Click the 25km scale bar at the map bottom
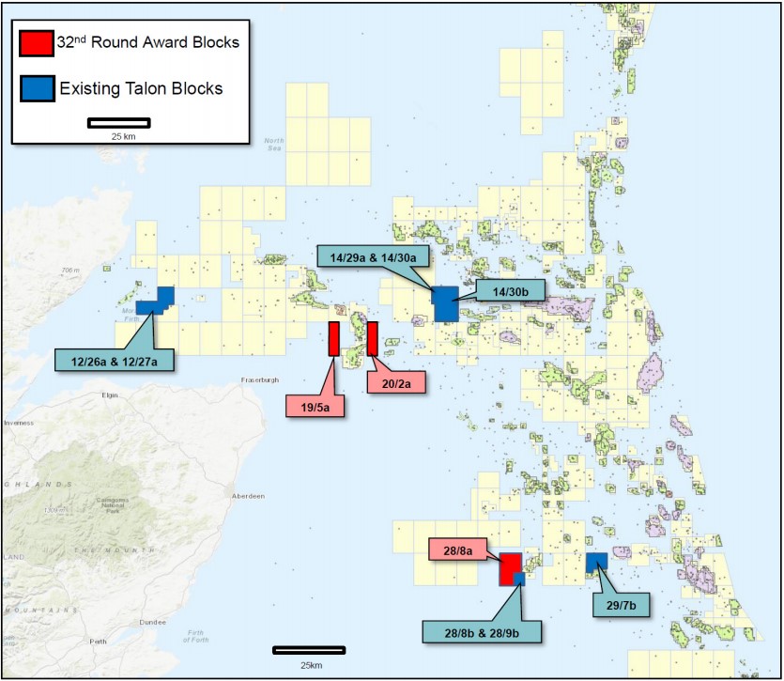This screenshot has height=681, width=784. (x=308, y=650)
